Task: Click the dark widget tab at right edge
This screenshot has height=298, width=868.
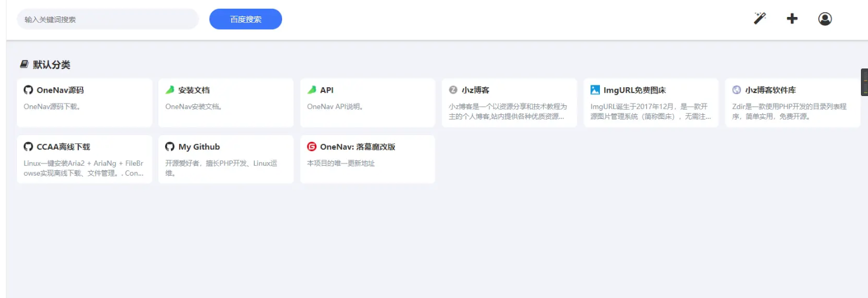Action: (864, 82)
